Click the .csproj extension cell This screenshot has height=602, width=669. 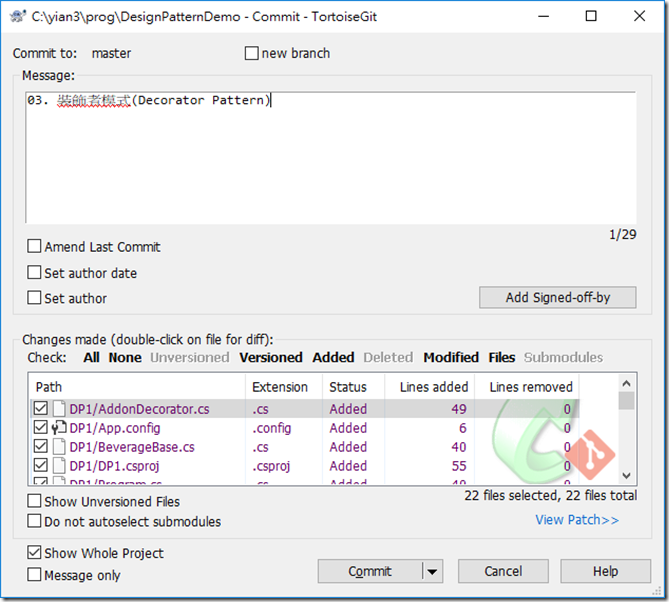pyautogui.click(x=271, y=466)
